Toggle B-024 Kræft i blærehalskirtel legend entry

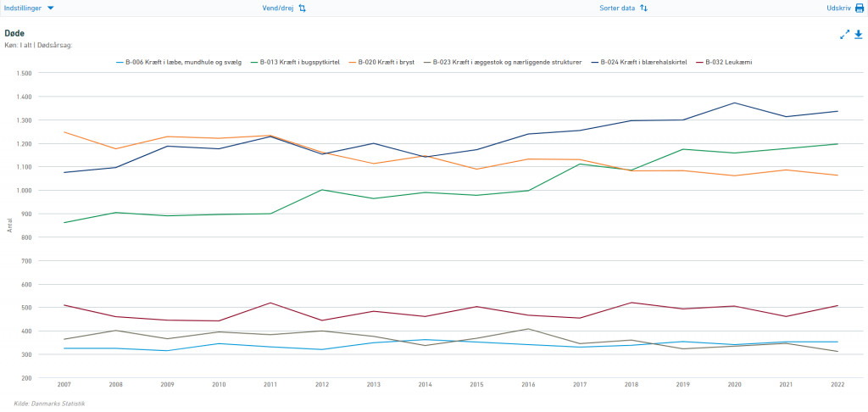(643, 62)
